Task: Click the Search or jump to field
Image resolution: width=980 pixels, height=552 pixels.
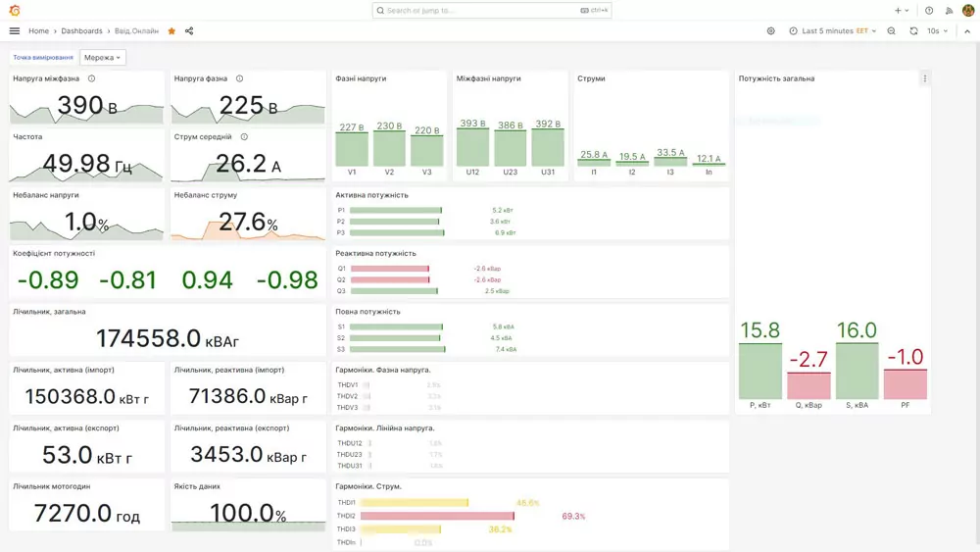Action: coord(492,10)
